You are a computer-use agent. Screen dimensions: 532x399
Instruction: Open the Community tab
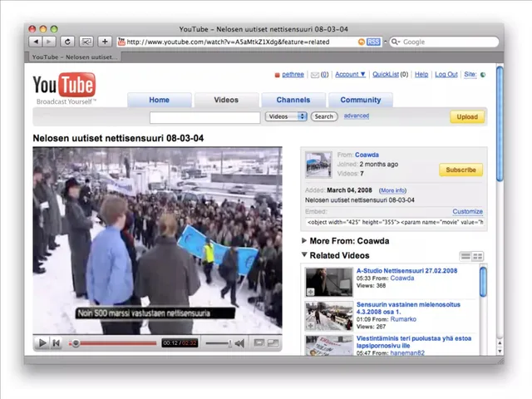(x=361, y=100)
